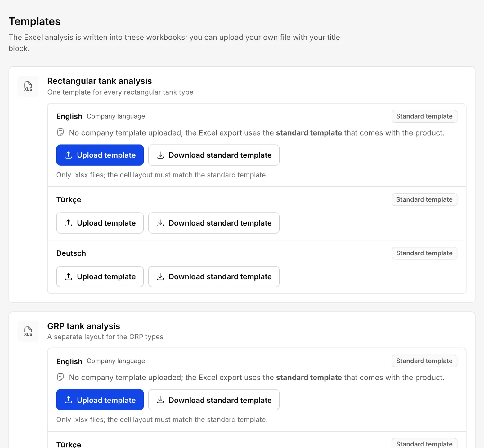
Task: Download standard template for Rectangular tank Türkçe
Action: 214,223
